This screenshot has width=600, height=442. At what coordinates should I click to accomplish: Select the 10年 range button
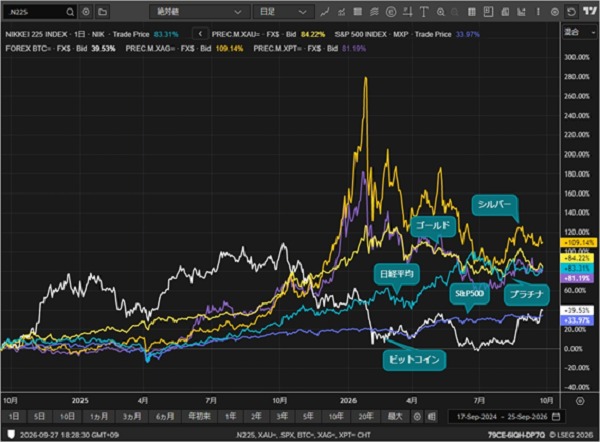point(336,416)
